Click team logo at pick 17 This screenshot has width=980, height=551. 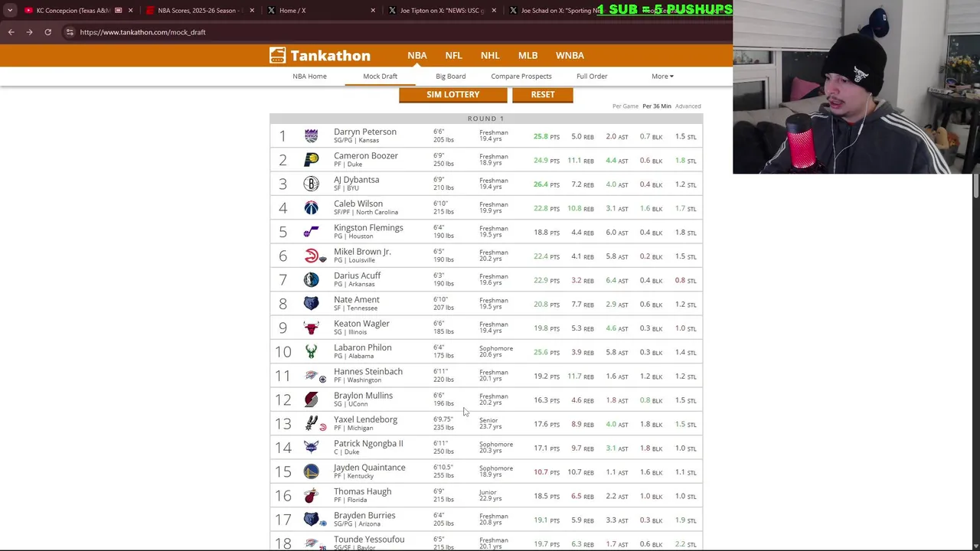311,520
